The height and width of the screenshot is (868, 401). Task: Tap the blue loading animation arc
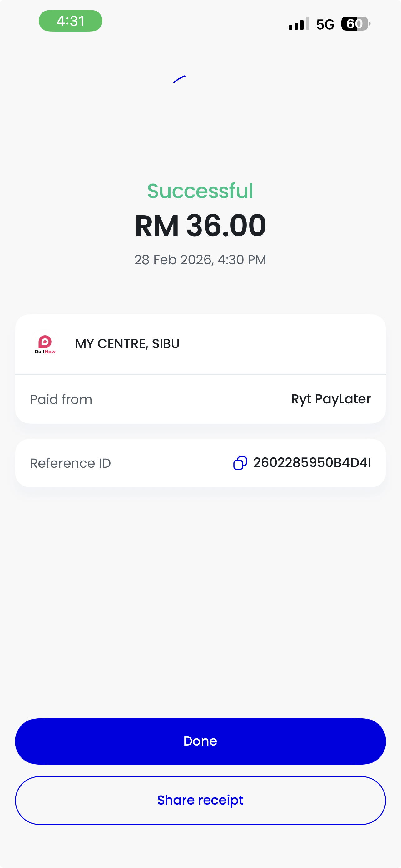click(x=180, y=79)
